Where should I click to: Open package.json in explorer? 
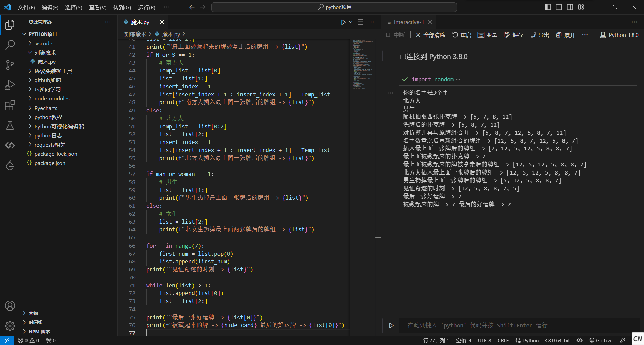click(x=50, y=163)
